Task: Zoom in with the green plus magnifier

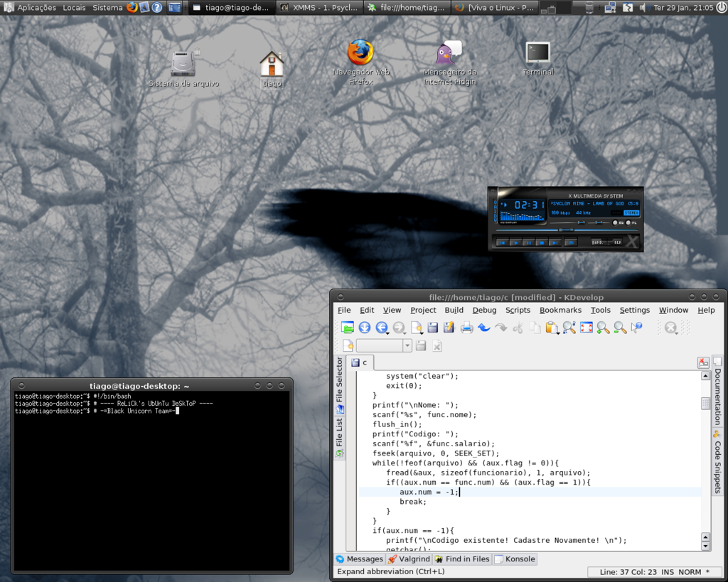Action: (603, 328)
